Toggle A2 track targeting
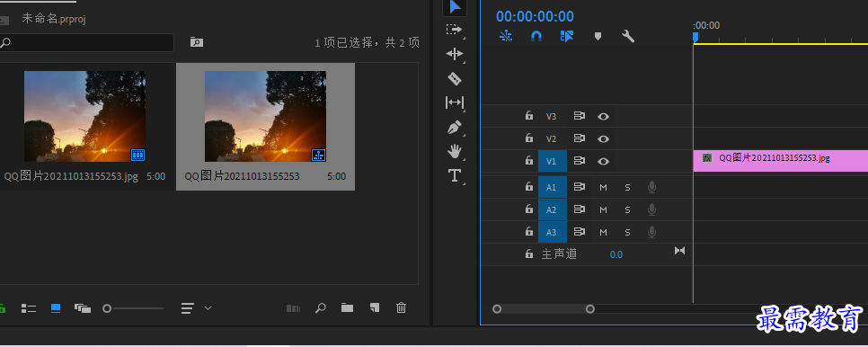The width and height of the screenshot is (868, 347). click(553, 209)
